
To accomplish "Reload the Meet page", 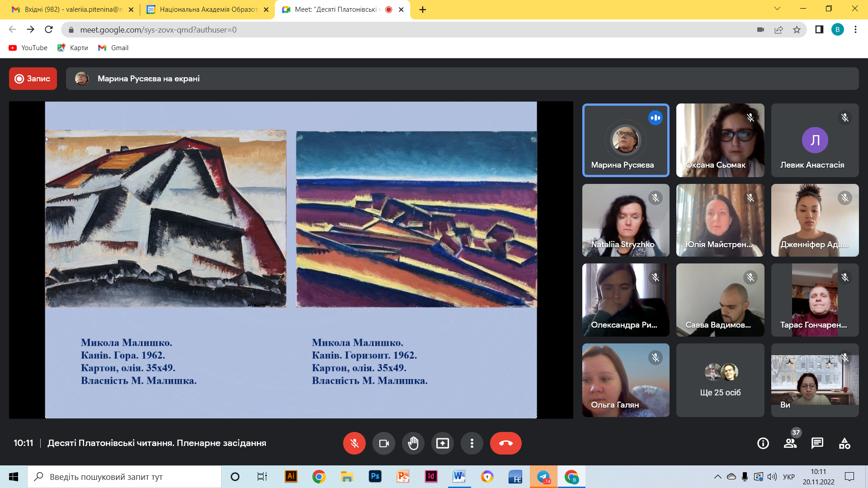I will (x=49, y=30).
